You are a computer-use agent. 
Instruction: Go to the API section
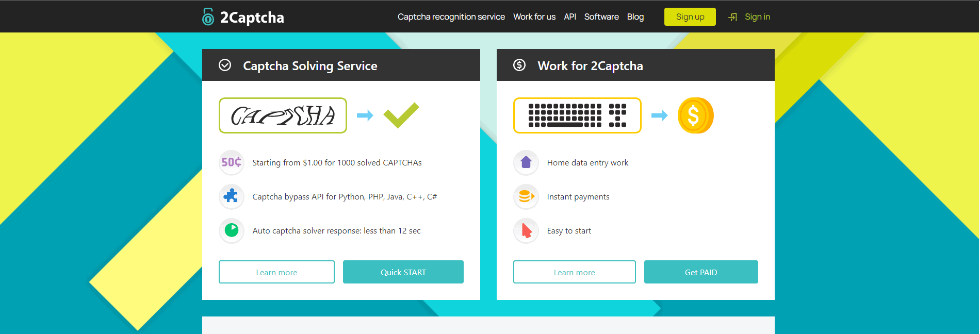[x=570, y=16]
